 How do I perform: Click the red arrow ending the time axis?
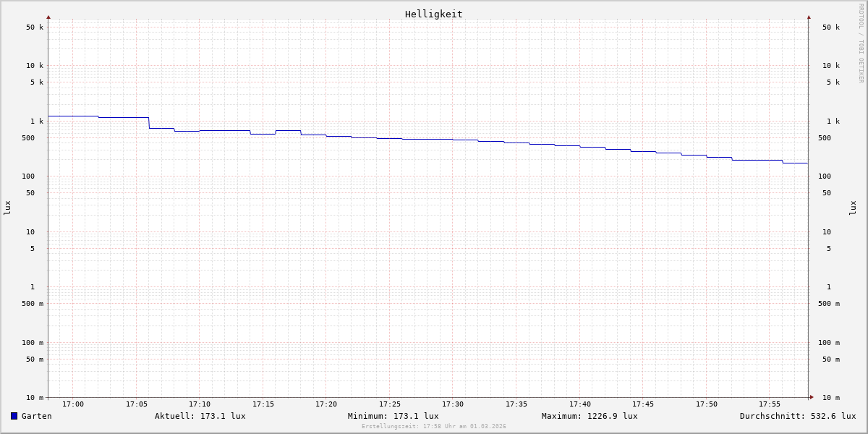[x=812, y=397]
